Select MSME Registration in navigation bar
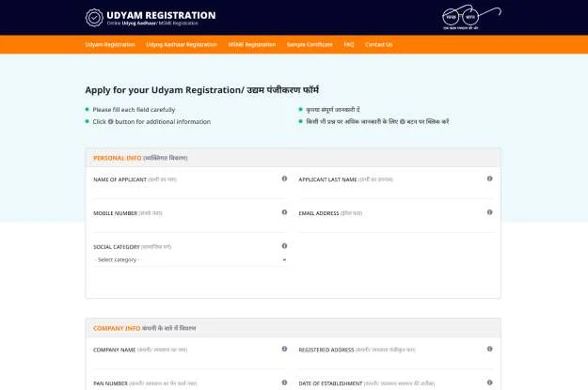This screenshot has width=588, height=390. tap(252, 44)
